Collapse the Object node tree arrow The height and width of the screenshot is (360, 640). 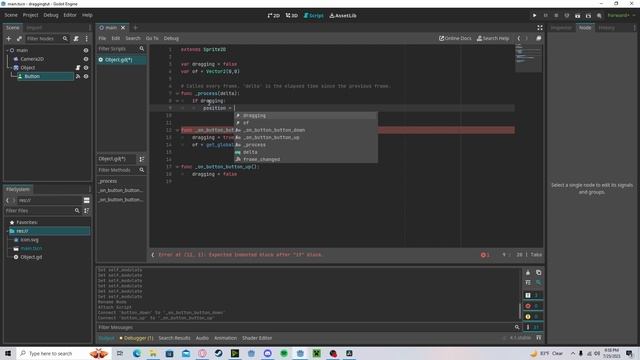[x=11, y=68]
